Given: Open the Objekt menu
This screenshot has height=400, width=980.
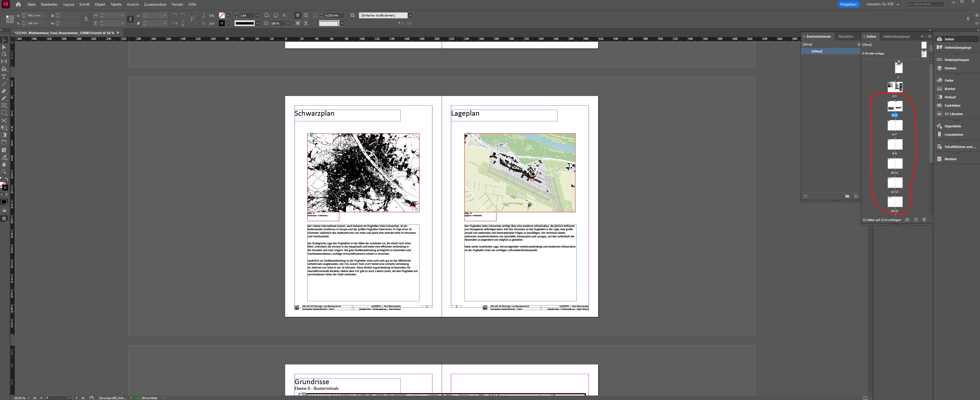Looking at the screenshot, I should 100,4.
